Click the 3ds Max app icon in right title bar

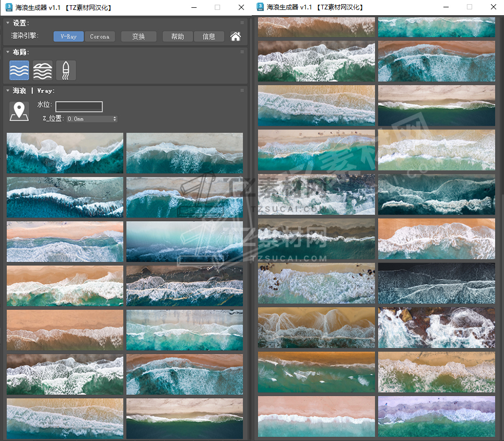click(x=260, y=7)
